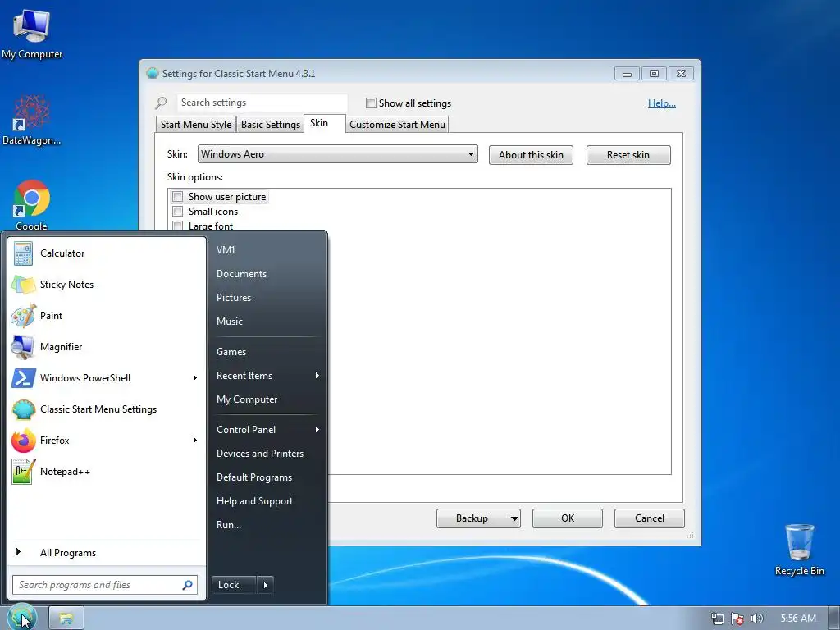Click the shell icon in settings title bar

[153, 73]
